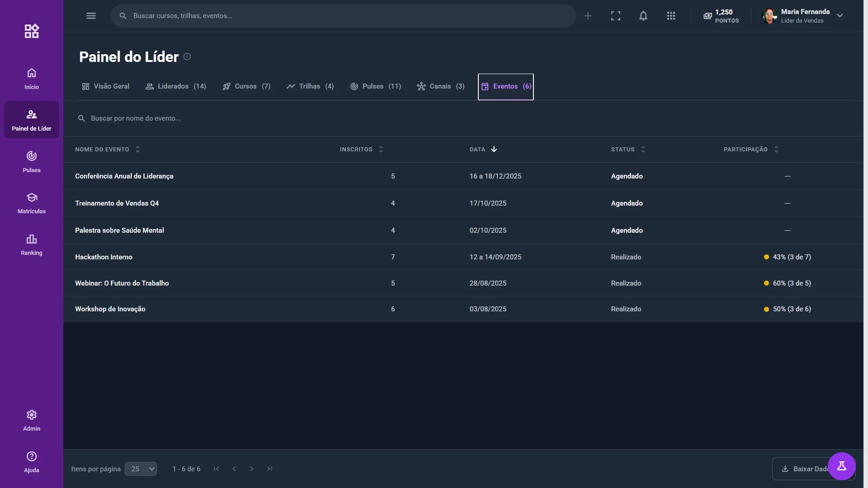The image size is (868, 488).
Task: Open Matrículas in the sidebar
Action: click(32, 203)
